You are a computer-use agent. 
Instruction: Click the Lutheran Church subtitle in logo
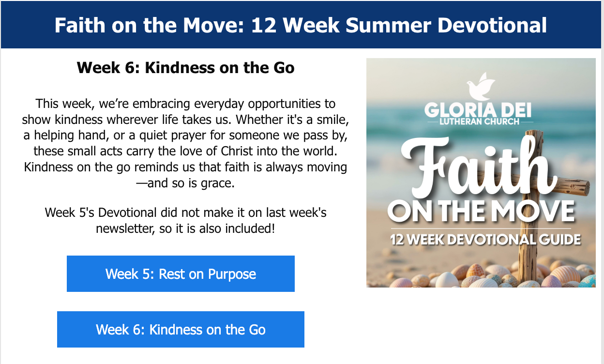[x=479, y=121]
